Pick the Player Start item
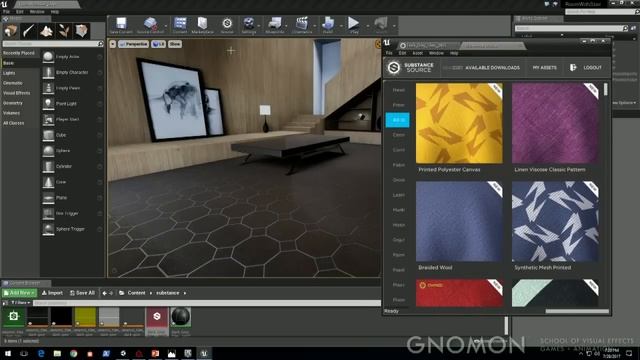Viewport: 640px width, 360px height. [x=72, y=119]
